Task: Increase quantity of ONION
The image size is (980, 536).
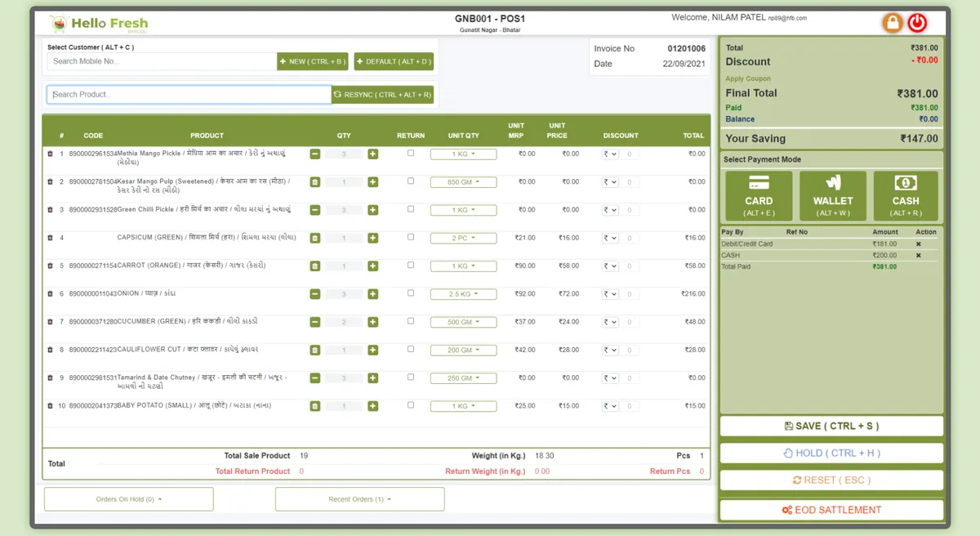Action: point(373,294)
